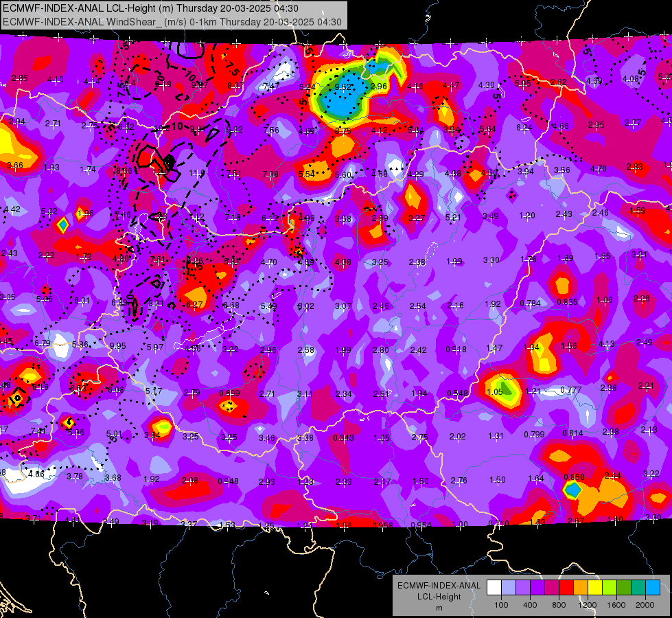Click wind shear value 7.47
The image size is (672, 618).
[271, 87]
